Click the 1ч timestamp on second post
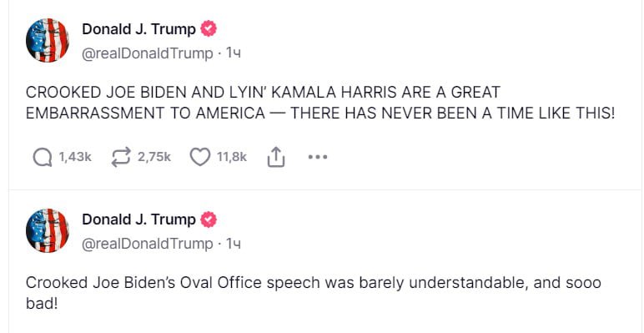Image resolution: width=644 pixels, height=333 pixels. click(x=234, y=244)
